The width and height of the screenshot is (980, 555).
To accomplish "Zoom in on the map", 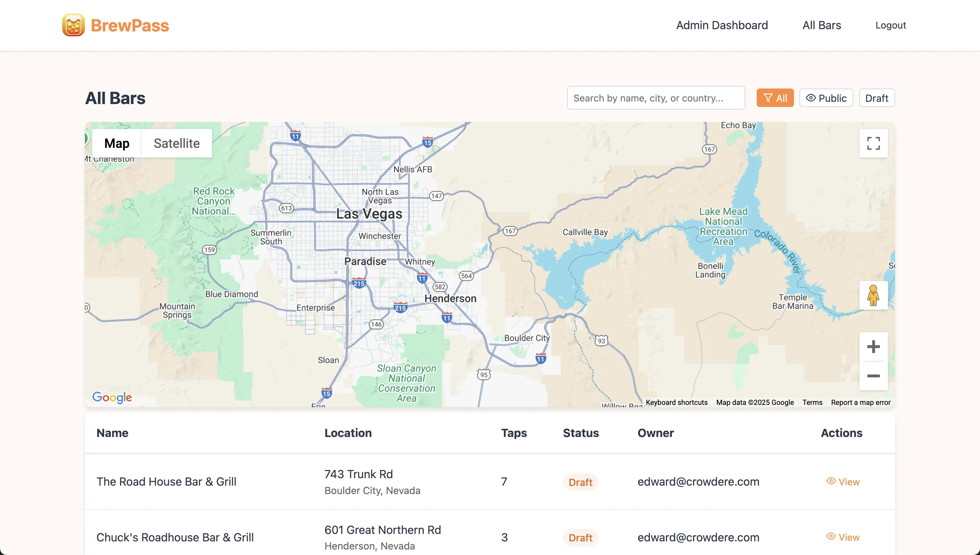I will (x=873, y=346).
